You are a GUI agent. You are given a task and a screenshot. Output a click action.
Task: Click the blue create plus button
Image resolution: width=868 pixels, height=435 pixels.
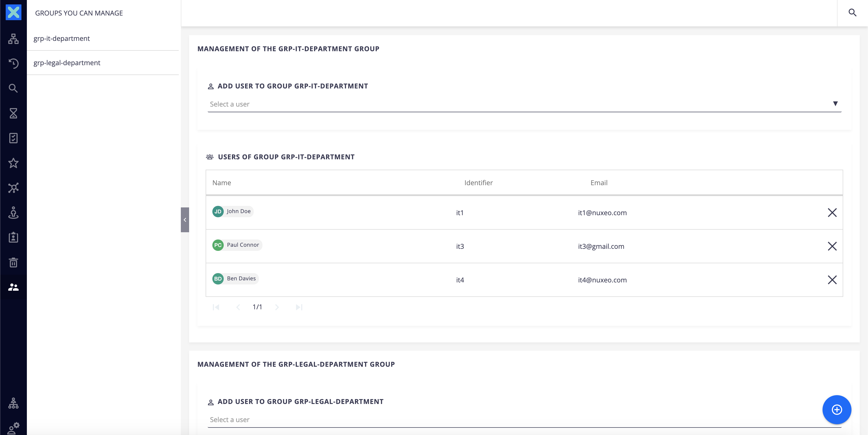[x=837, y=409]
